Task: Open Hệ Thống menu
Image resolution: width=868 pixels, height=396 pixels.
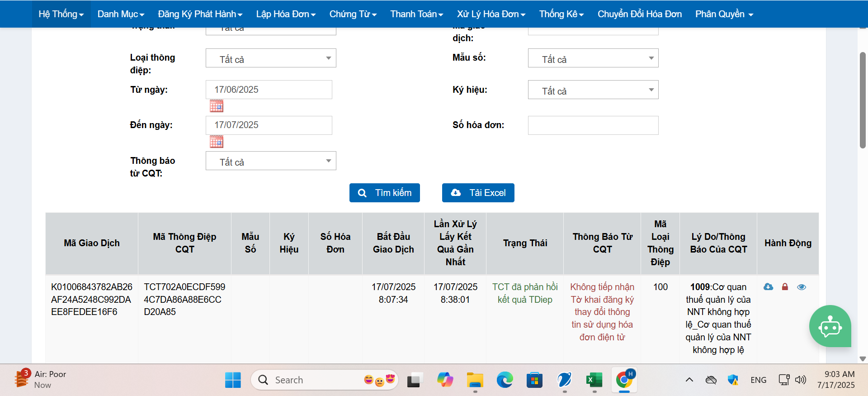Action: coord(61,14)
